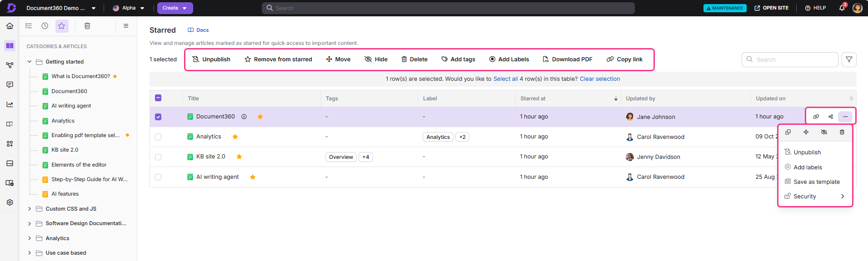Image resolution: width=868 pixels, height=261 pixels.
Task: Open the Analytics chart icon in sidebar
Action: coord(10,104)
